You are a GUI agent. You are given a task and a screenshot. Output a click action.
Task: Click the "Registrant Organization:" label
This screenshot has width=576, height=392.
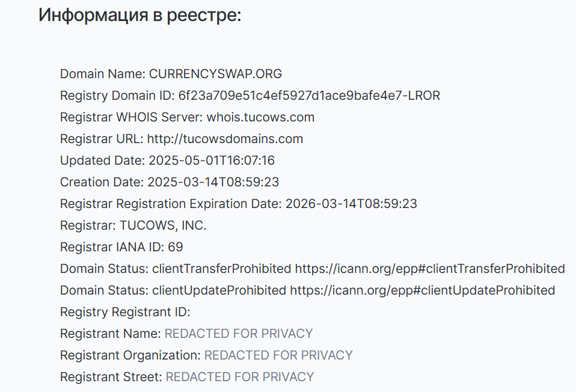click(130, 355)
